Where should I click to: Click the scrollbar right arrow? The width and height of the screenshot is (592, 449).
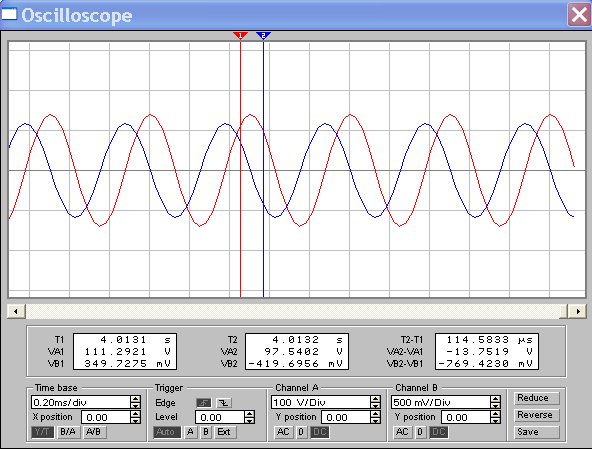click(x=578, y=312)
